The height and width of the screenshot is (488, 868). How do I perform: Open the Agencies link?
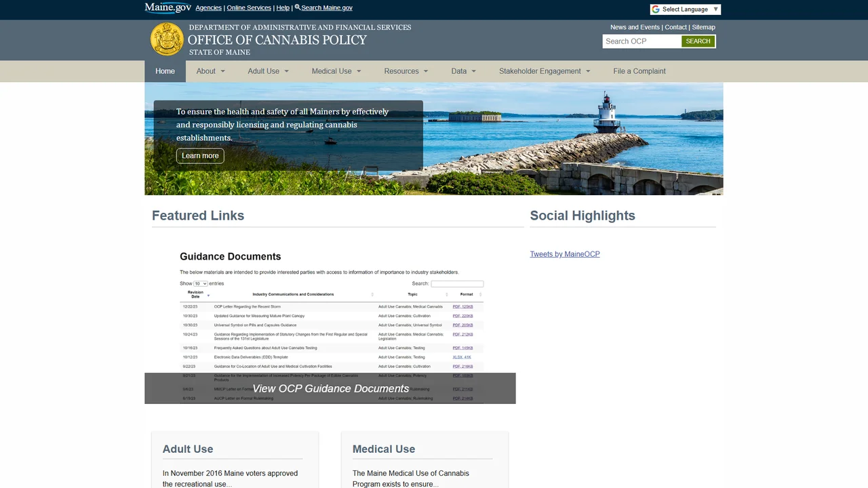[x=208, y=8]
